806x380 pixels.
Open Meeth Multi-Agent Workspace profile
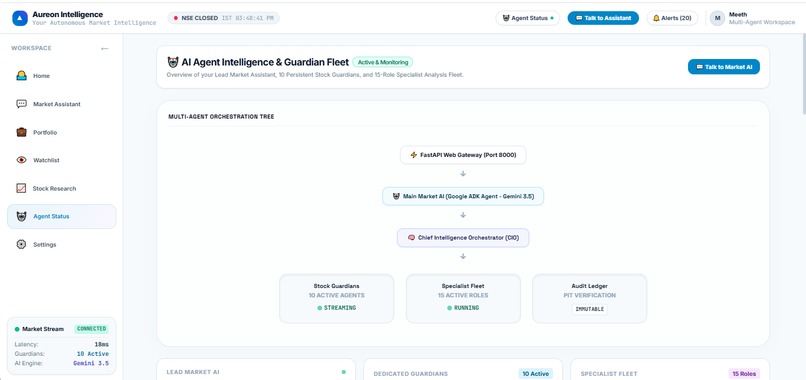coord(753,18)
